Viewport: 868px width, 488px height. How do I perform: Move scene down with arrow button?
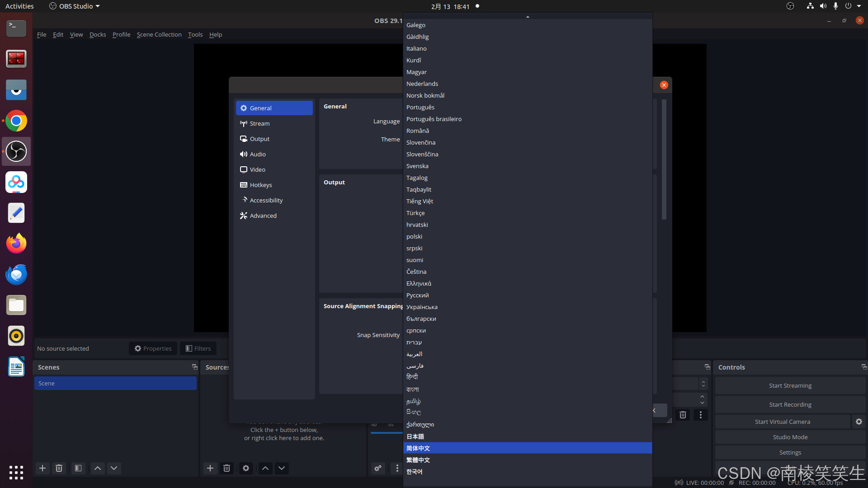pyautogui.click(x=114, y=468)
